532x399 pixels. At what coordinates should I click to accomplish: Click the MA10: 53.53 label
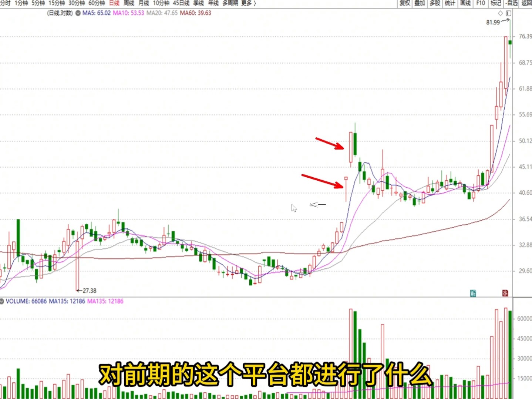pos(128,13)
